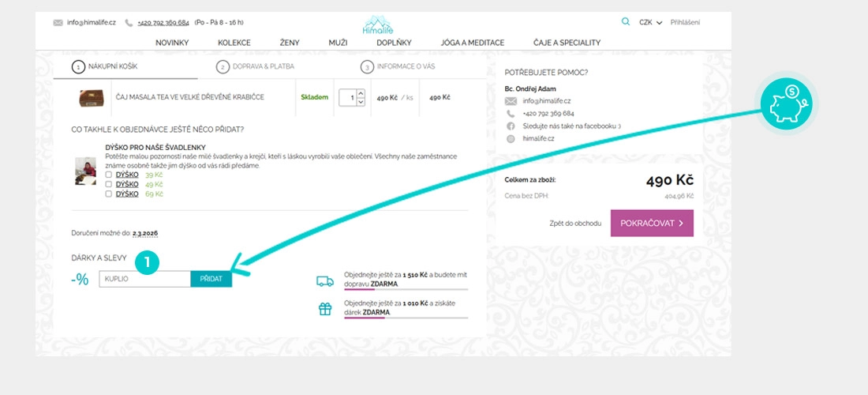Click himalife.cz in the help panel

pos(539,138)
